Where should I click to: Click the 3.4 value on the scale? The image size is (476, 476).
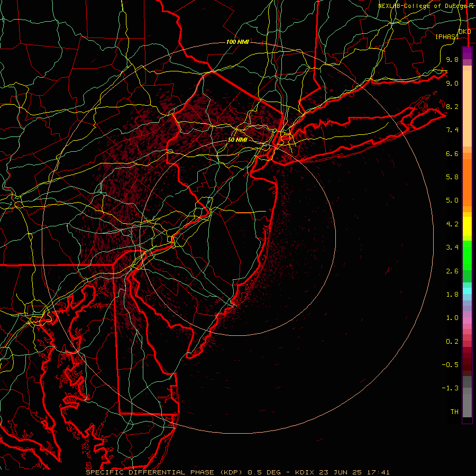[452, 248]
